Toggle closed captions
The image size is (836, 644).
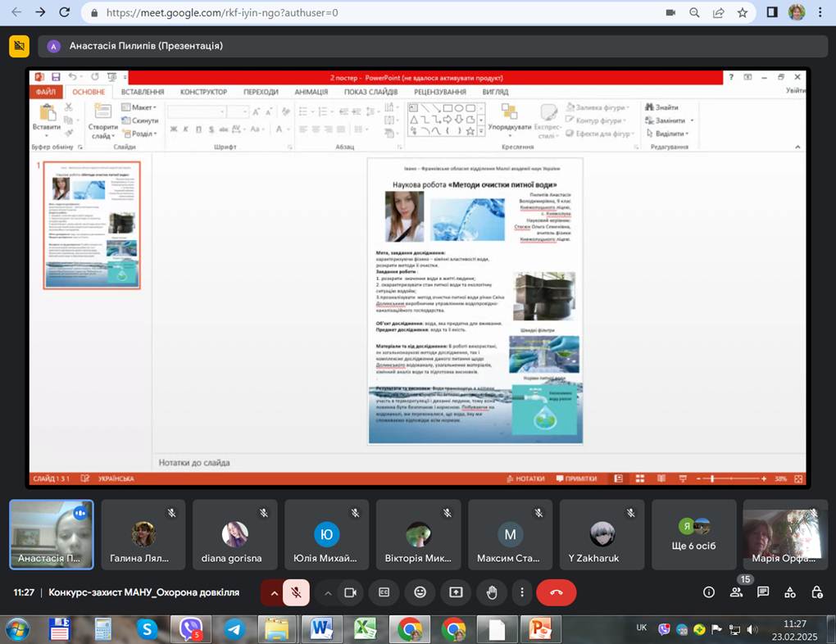click(384, 592)
